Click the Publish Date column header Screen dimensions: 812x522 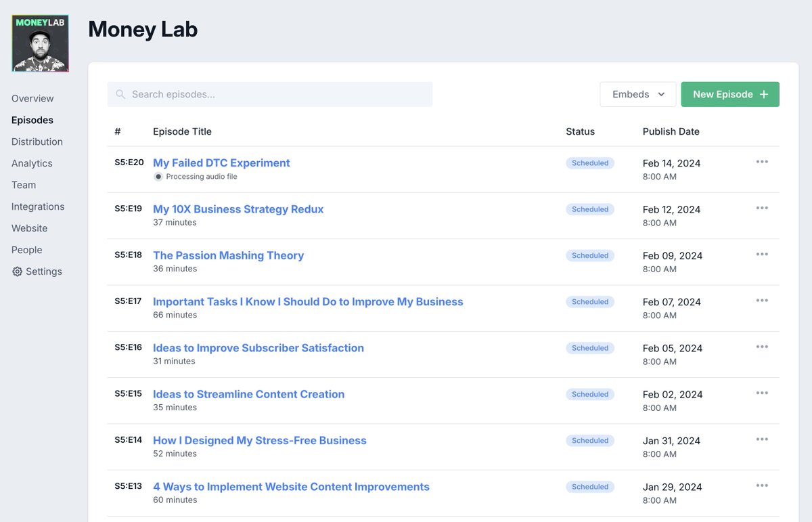click(671, 131)
